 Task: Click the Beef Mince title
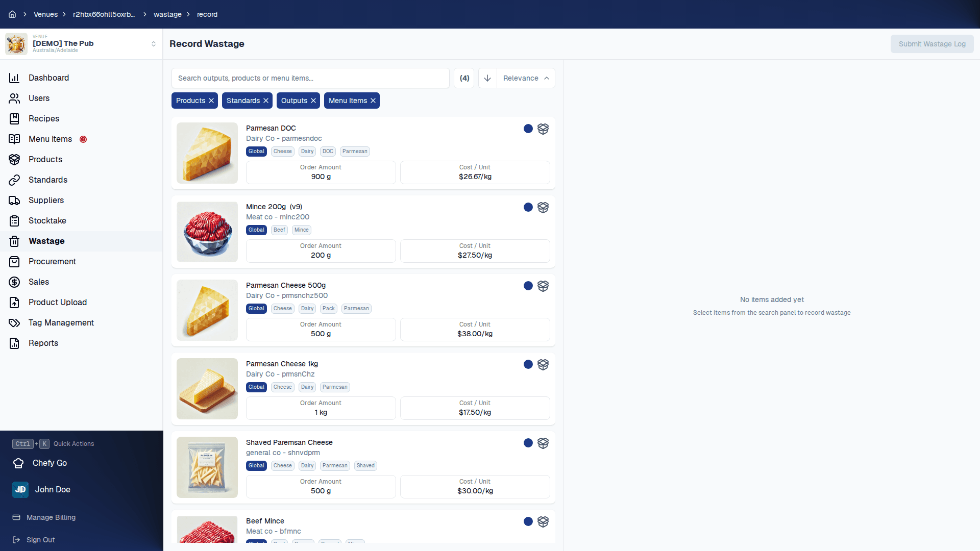tap(265, 521)
